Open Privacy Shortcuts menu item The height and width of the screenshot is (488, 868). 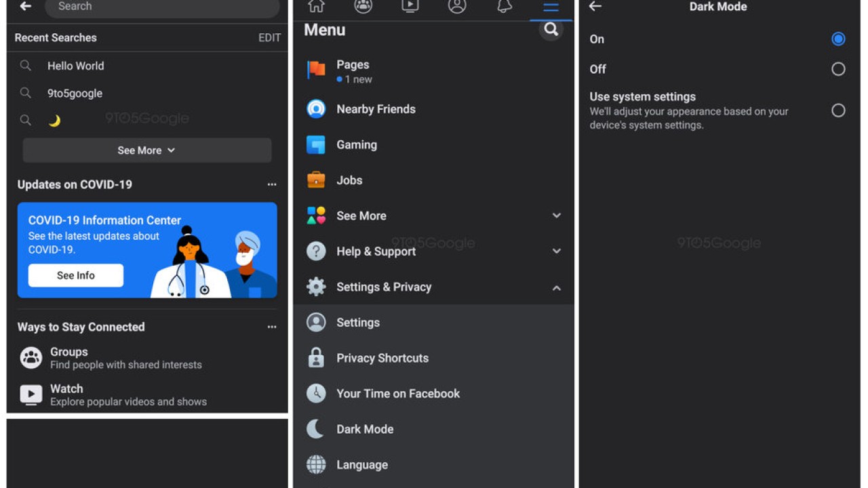click(382, 358)
